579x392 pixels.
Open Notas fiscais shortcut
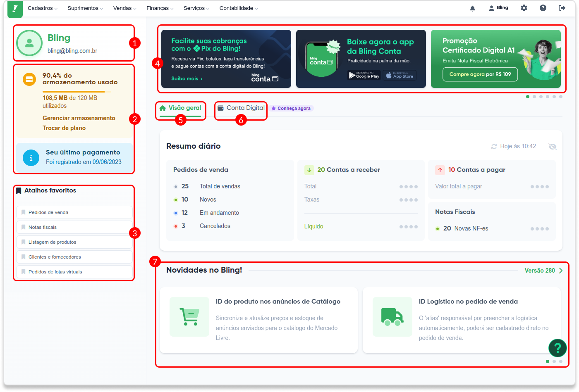click(74, 227)
